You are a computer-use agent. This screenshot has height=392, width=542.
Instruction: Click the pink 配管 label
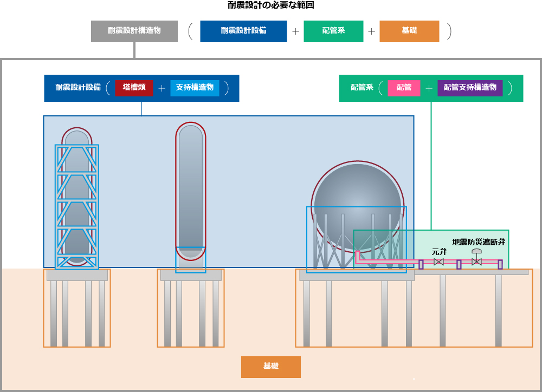[404, 88]
